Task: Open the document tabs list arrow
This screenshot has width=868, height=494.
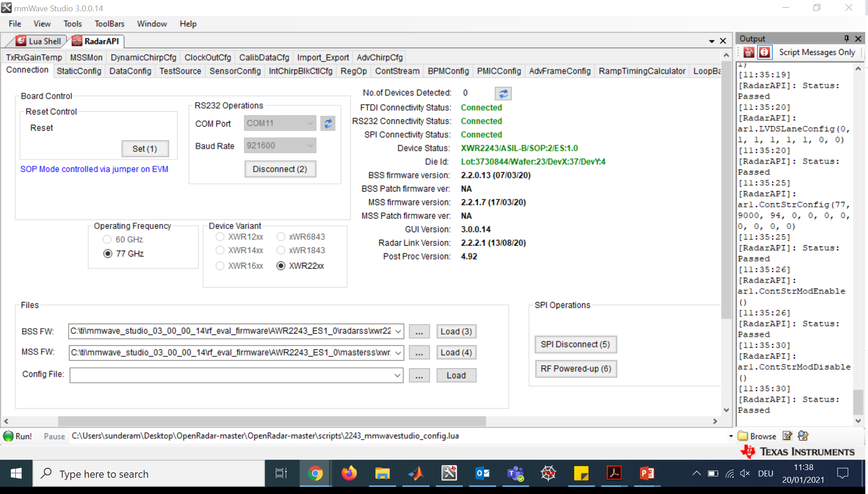Action: point(712,41)
